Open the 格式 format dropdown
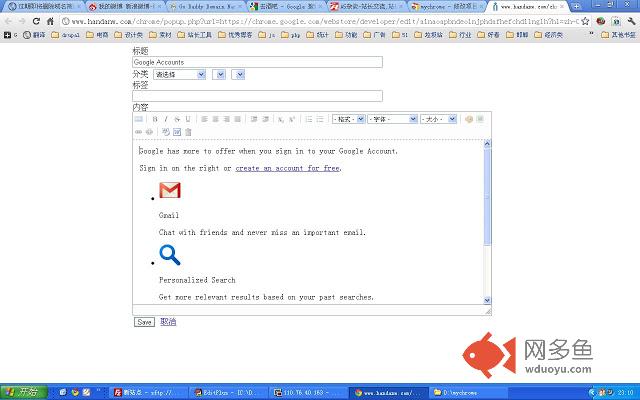 pos(349,119)
